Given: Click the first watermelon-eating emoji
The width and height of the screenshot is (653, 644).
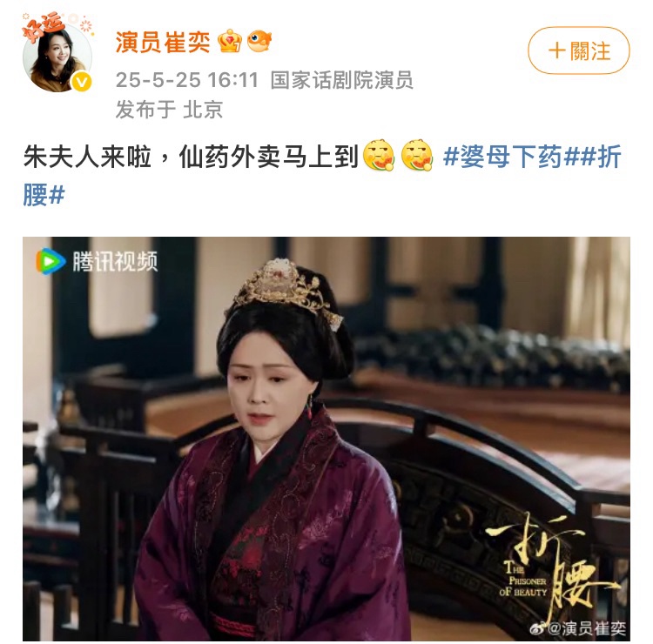Looking at the screenshot, I should point(379,155).
